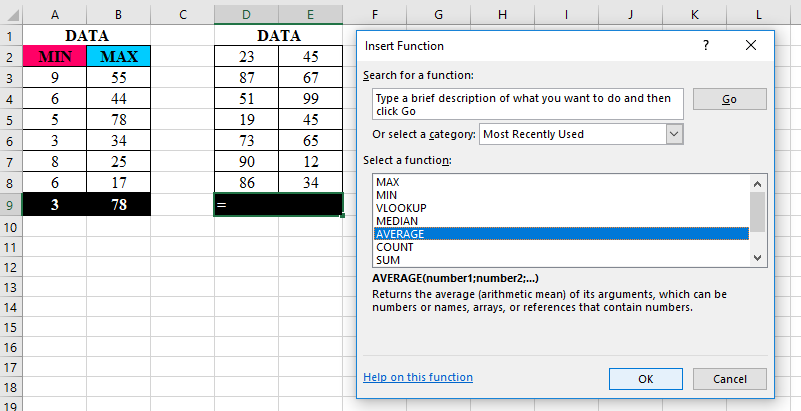Click the Select All corner of the worksheet

(11, 15)
